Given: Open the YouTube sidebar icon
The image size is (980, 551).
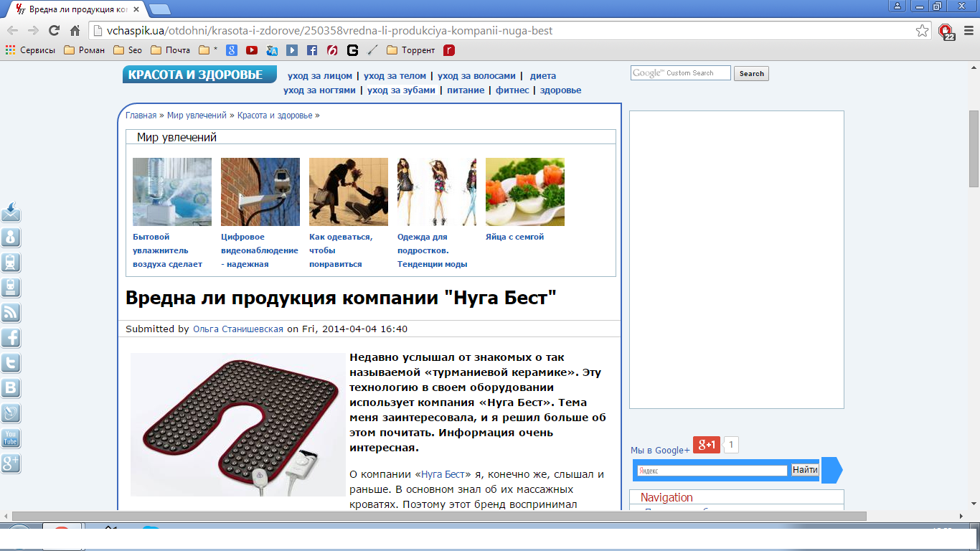Looking at the screenshot, I should pyautogui.click(x=11, y=438).
